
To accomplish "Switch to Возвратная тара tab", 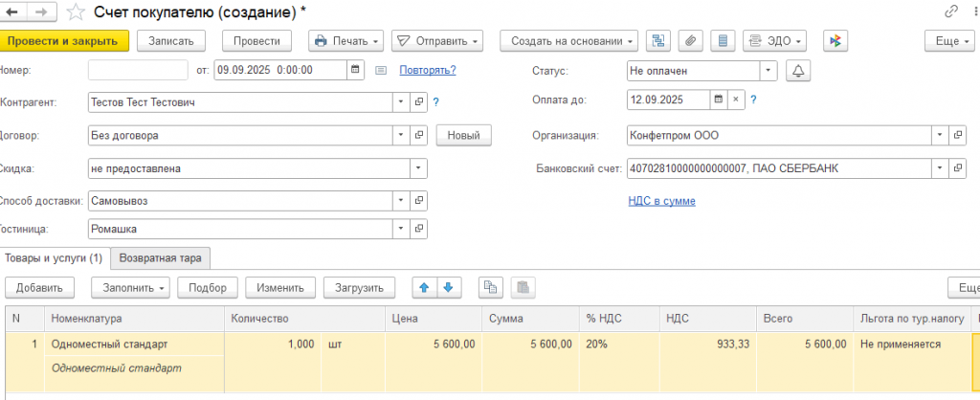I will [x=160, y=257].
